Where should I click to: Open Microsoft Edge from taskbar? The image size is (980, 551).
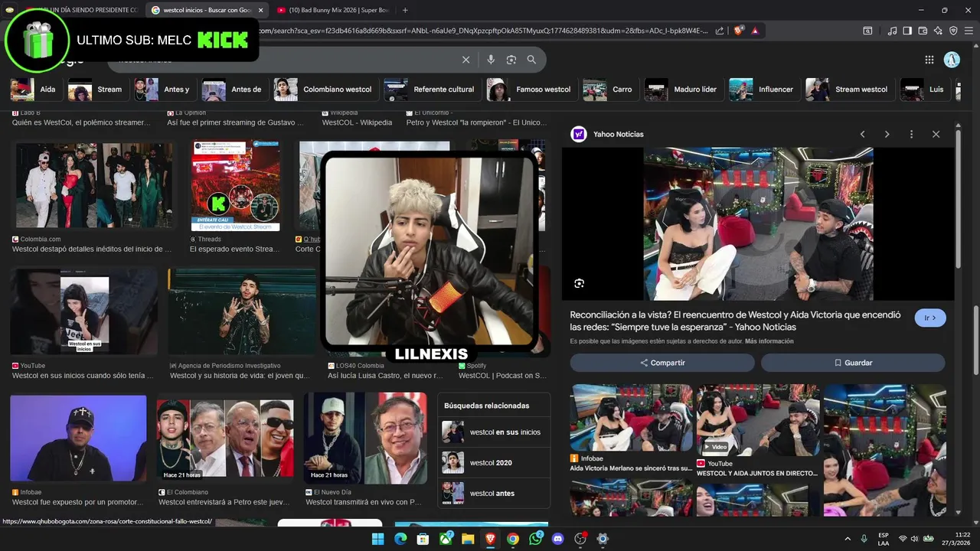coord(400,539)
